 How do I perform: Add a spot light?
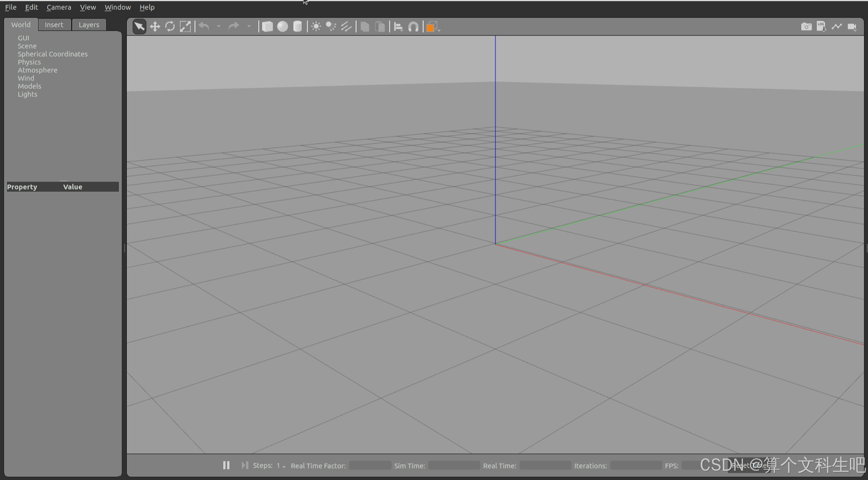click(331, 26)
